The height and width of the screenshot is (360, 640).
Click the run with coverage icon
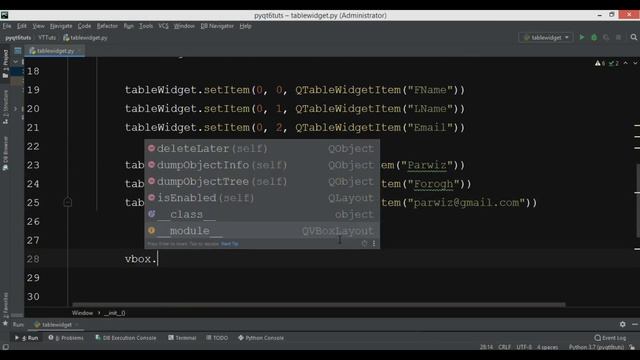[x=606, y=37]
